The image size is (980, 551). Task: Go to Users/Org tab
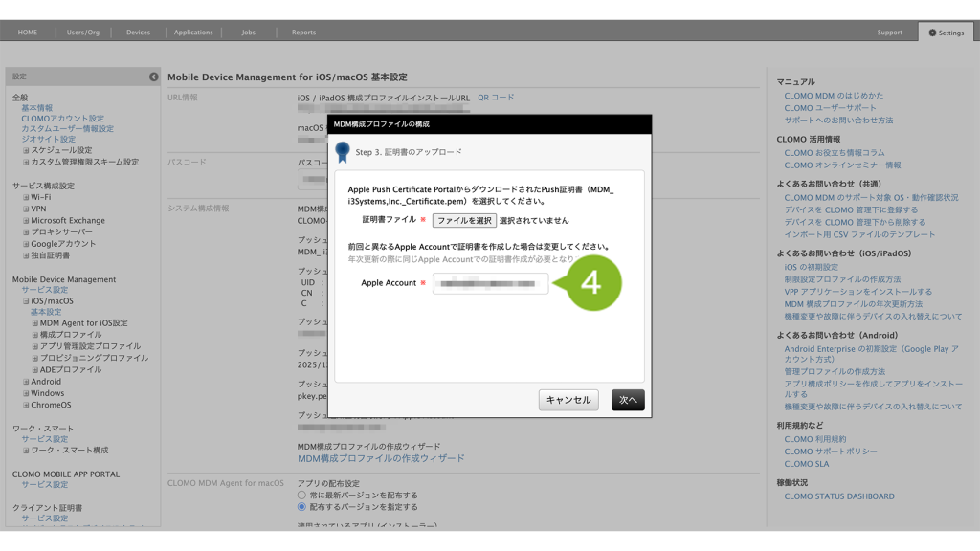[x=83, y=33]
